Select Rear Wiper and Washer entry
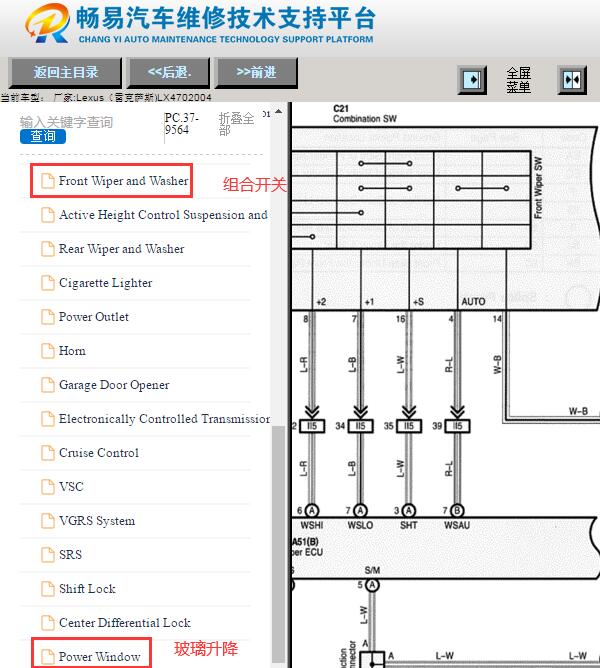Screen dimensions: 600x668 pyautogui.click(x=121, y=249)
